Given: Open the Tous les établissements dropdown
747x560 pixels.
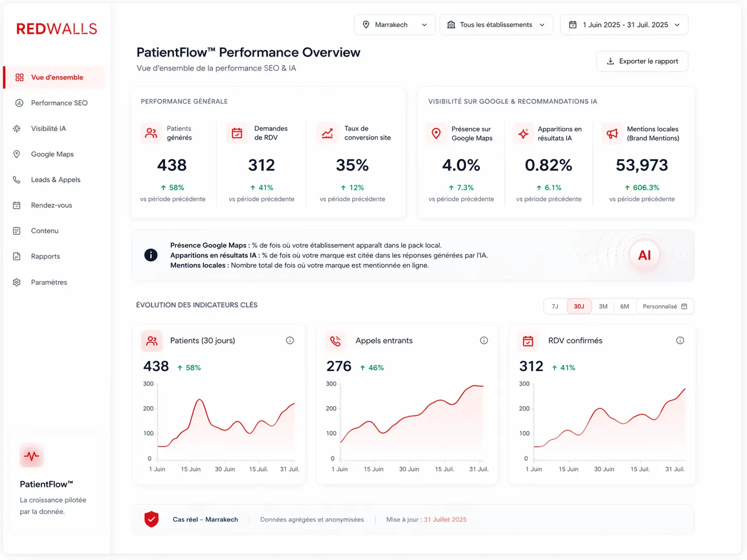Looking at the screenshot, I should click(x=496, y=25).
